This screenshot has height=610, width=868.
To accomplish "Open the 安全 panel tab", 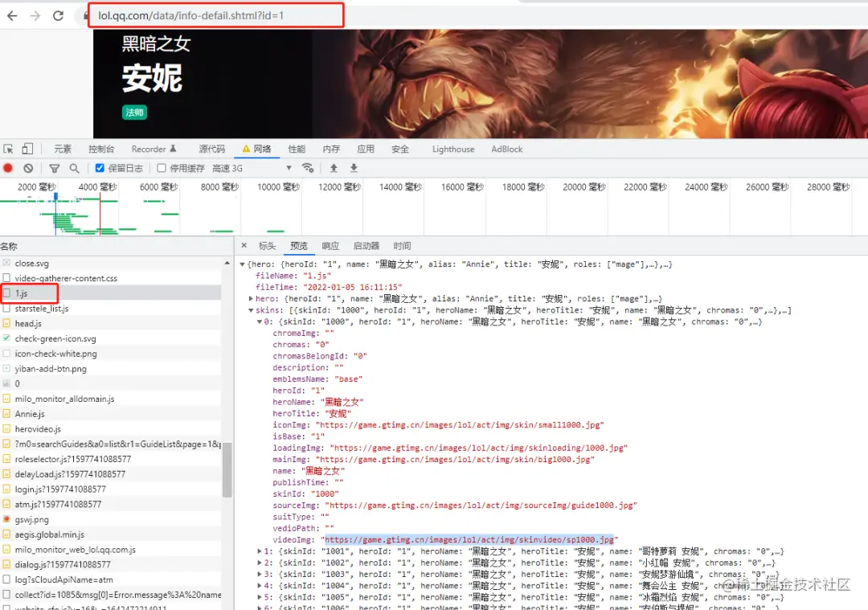I will tap(400, 149).
